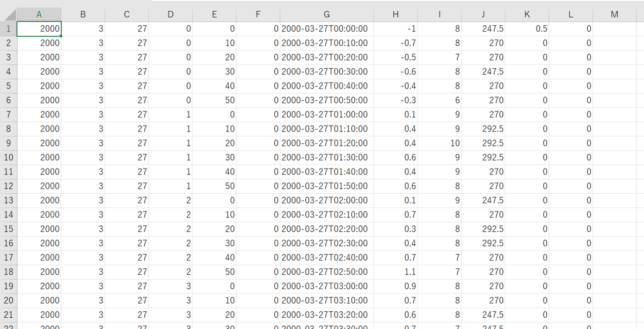Screen dimensions: 644x329
Task: Select column K header
Action: pyautogui.click(x=527, y=14)
